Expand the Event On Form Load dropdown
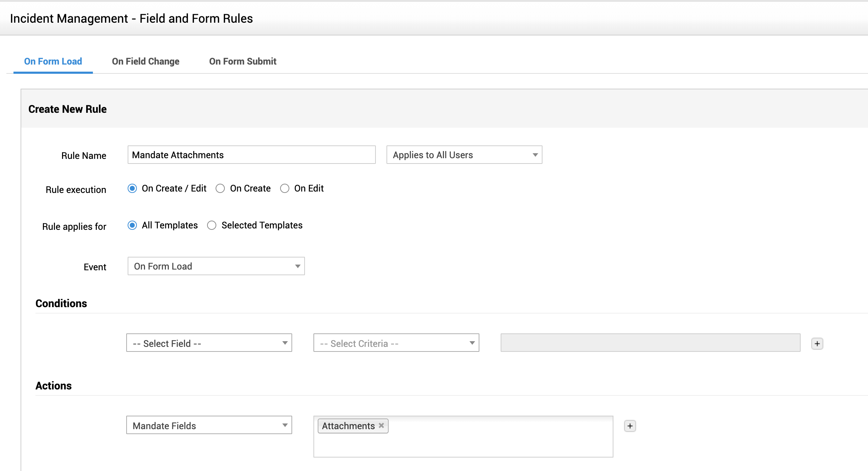Viewport: 868px width, 471px height. coord(216,266)
